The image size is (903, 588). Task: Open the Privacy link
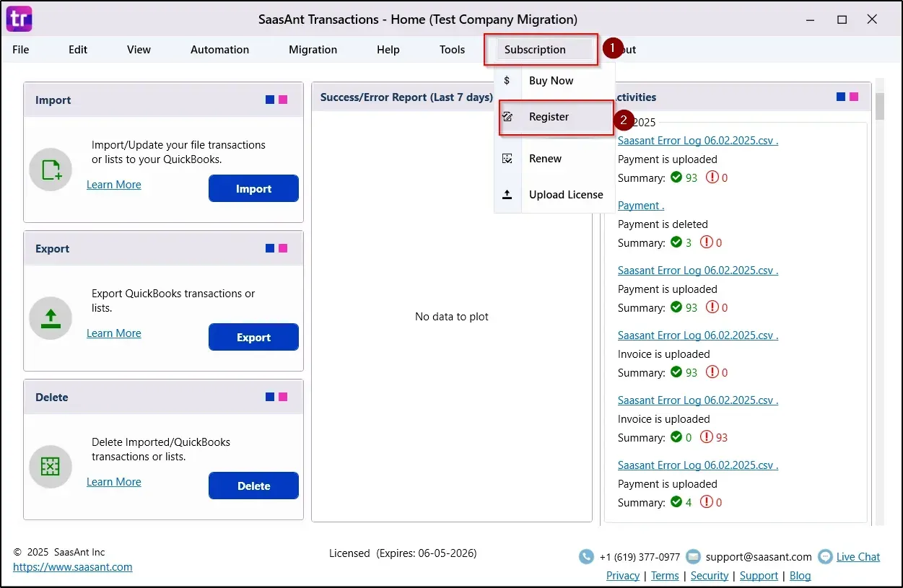(x=623, y=576)
